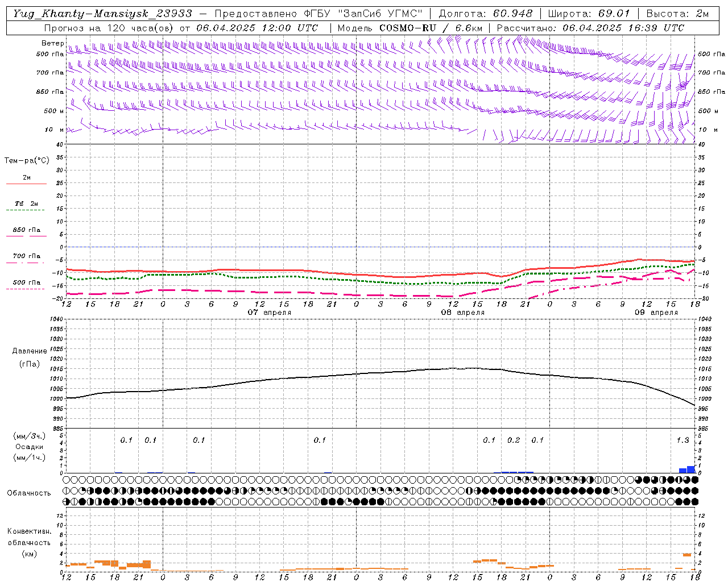The height and width of the screenshot is (582, 728).
Task: Click the 0.2 precipitation value
Action: point(514,440)
